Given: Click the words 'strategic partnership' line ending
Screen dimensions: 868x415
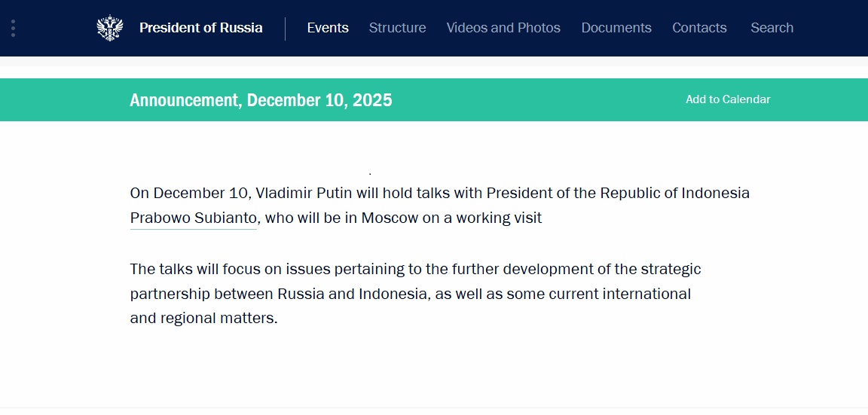Looking at the screenshot, I should [x=671, y=269].
